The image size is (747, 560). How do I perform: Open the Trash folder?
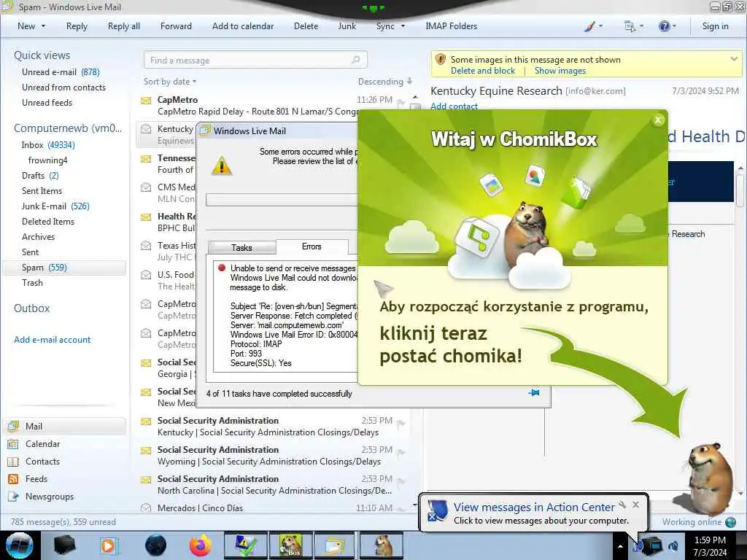[x=32, y=282]
